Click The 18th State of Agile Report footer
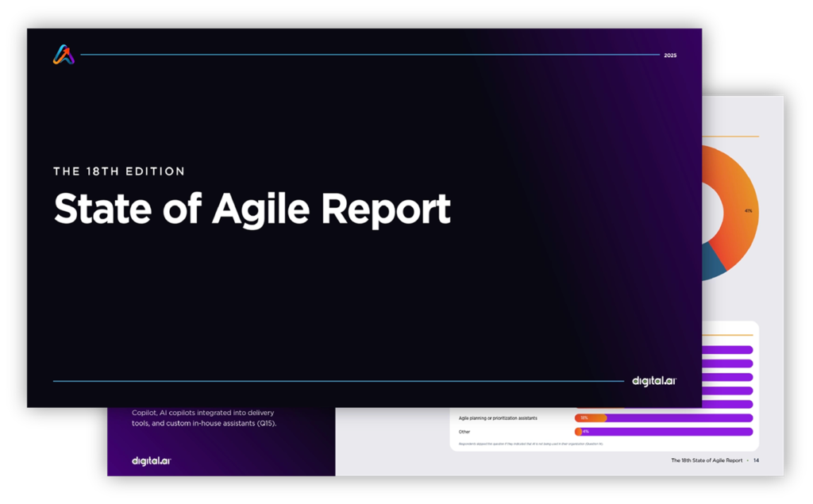The height and width of the screenshot is (504, 813). coord(707,460)
